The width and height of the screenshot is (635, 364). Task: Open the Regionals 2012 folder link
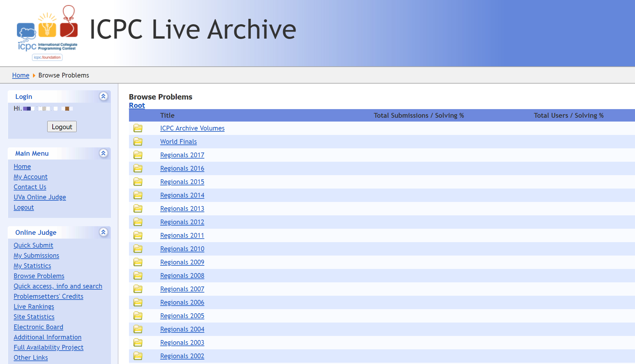click(182, 222)
